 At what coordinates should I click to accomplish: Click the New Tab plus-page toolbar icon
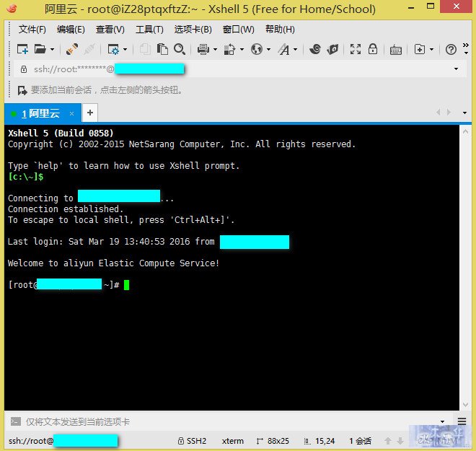pos(420,49)
